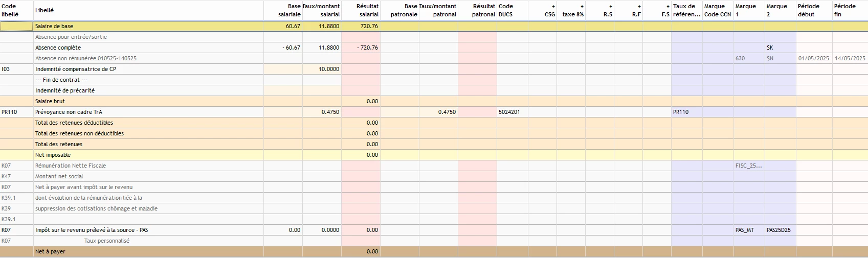Click the "Résultat salarial" column header

pos(361,10)
